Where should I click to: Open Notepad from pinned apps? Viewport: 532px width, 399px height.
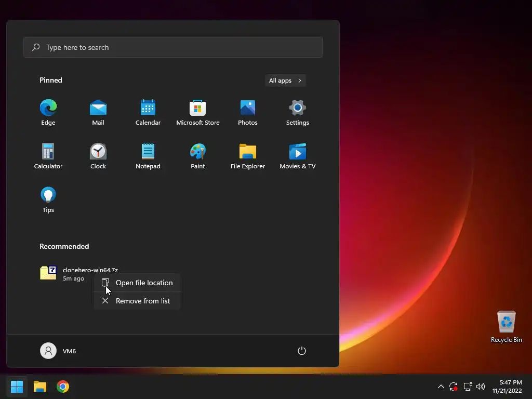point(148,156)
